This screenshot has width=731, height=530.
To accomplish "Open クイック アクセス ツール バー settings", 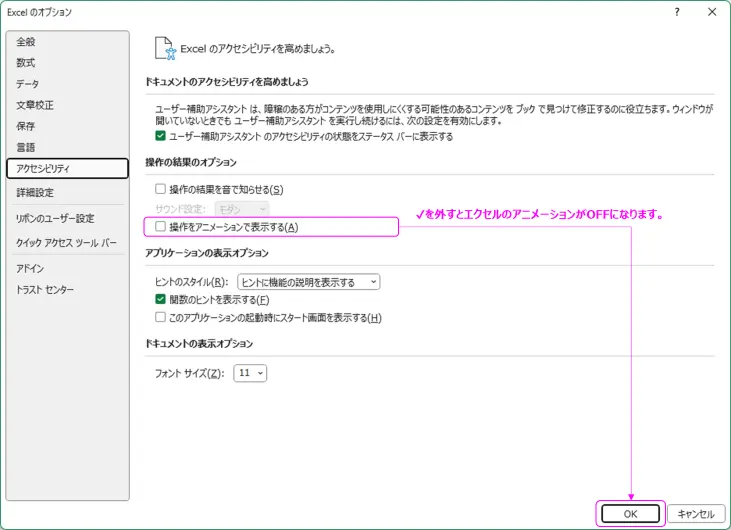I will click(66, 242).
